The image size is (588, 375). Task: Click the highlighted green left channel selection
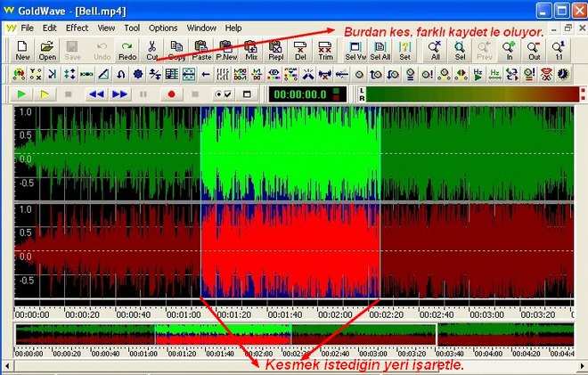coord(290,154)
